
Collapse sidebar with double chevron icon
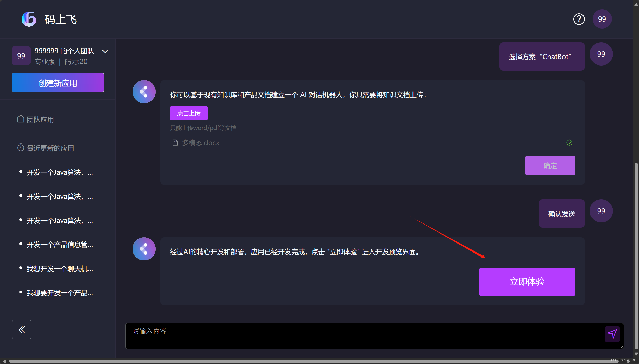(x=22, y=330)
